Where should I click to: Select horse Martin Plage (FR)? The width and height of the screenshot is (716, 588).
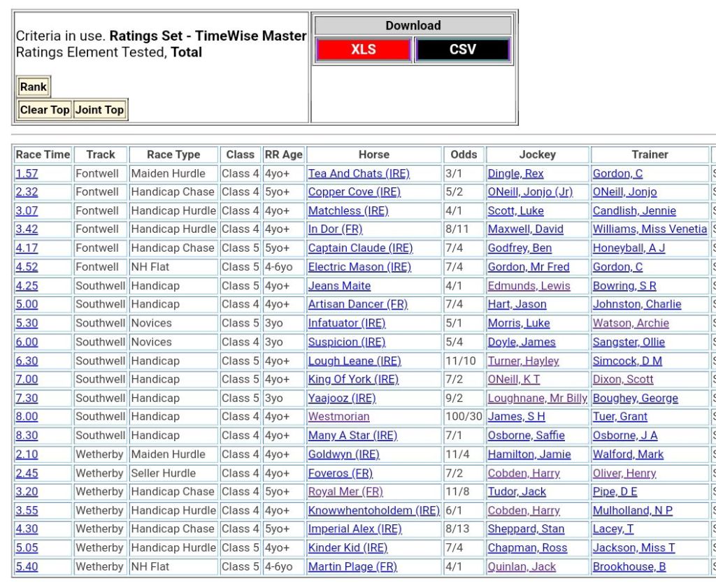352,566
